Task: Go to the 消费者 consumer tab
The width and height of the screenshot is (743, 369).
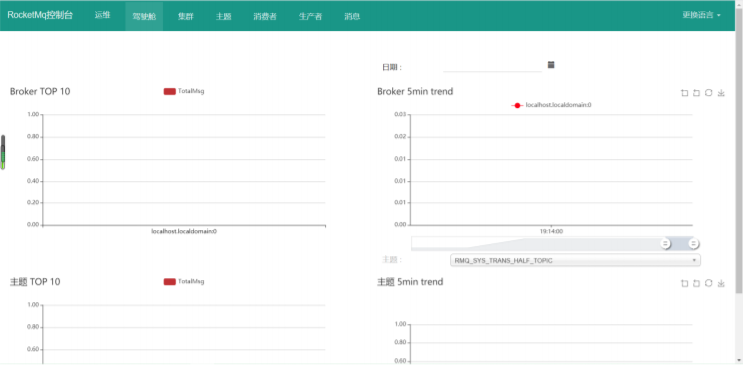Action: pos(265,16)
